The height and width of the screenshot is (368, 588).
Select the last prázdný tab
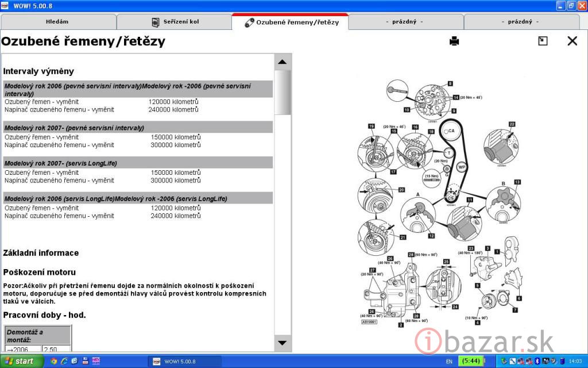click(x=521, y=22)
